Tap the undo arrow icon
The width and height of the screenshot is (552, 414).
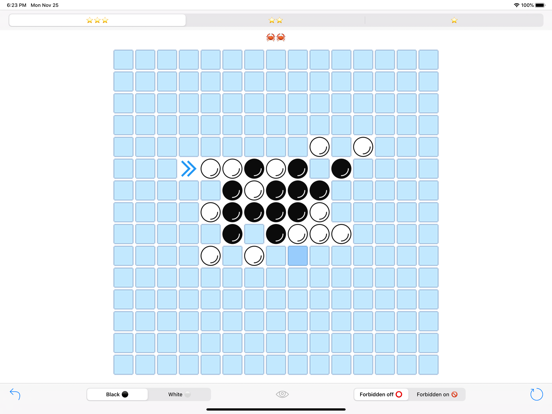click(x=15, y=394)
